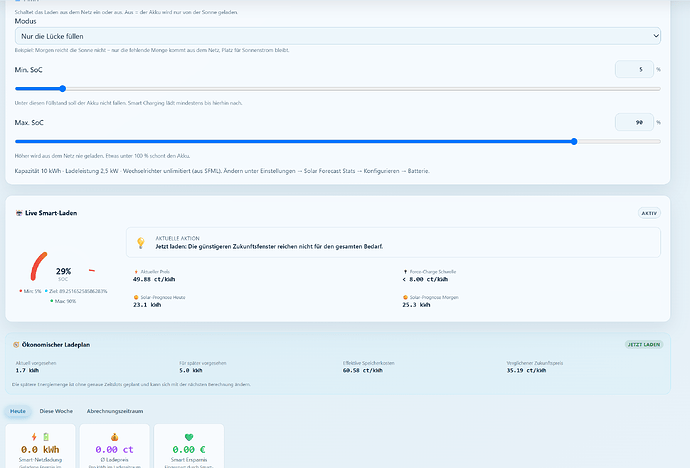Click the Min. SoC slider handle
The width and height of the screenshot is (690, 468).
click(x=62, y=89)
